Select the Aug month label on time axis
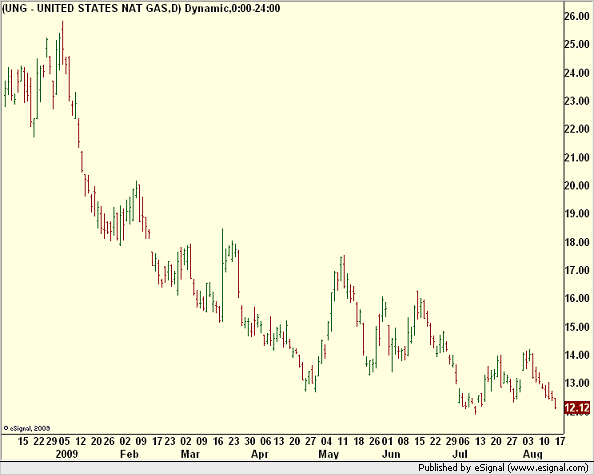The width and height of the screenshot is (594, 475). point(533,454)
